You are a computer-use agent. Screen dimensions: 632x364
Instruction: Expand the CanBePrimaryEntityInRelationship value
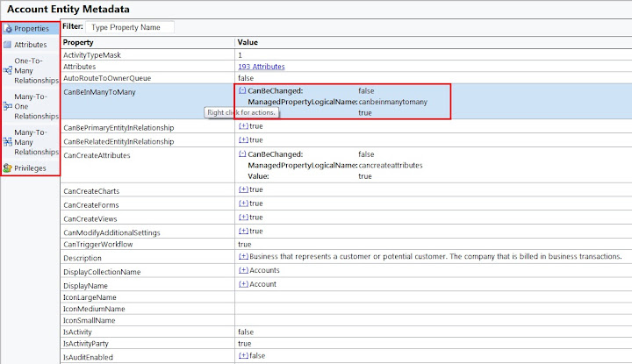click(243, 127)
